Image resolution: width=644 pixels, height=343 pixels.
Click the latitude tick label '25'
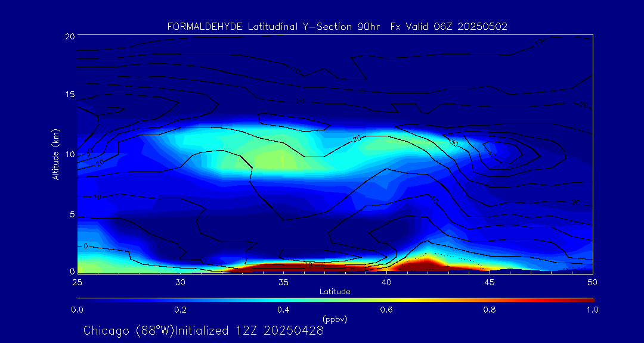pos(77,282)
